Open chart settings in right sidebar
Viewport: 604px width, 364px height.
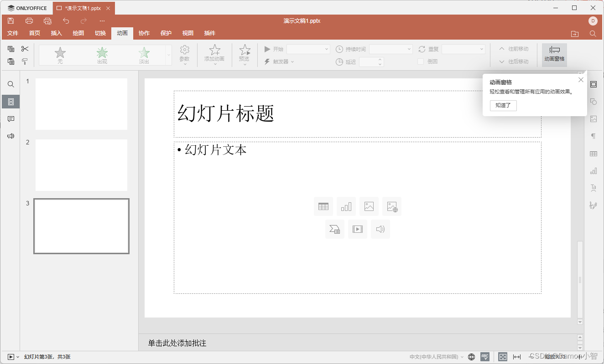594,171
